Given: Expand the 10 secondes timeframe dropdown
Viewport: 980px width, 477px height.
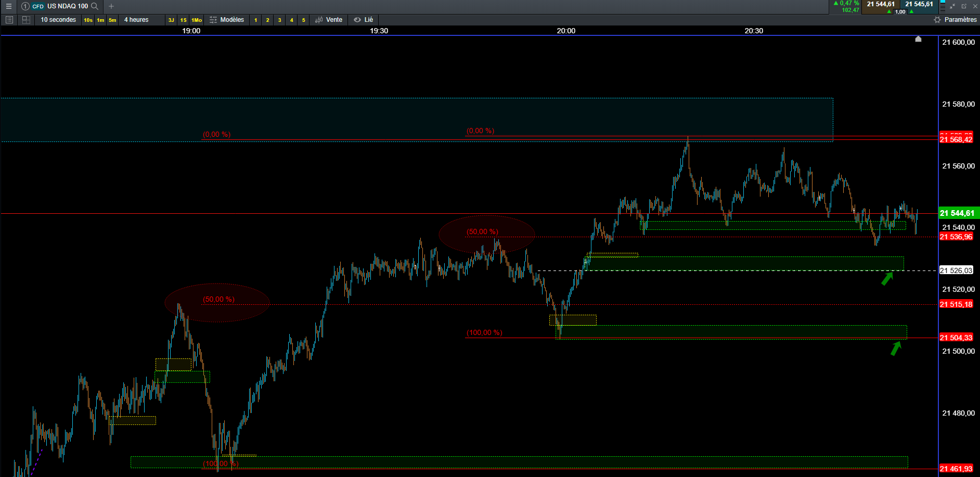Looking at the screenshot, I should point(58,20).
